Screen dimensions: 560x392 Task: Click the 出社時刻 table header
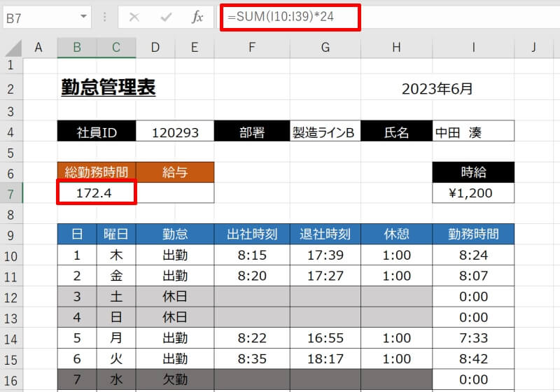(x=252, y=234)
